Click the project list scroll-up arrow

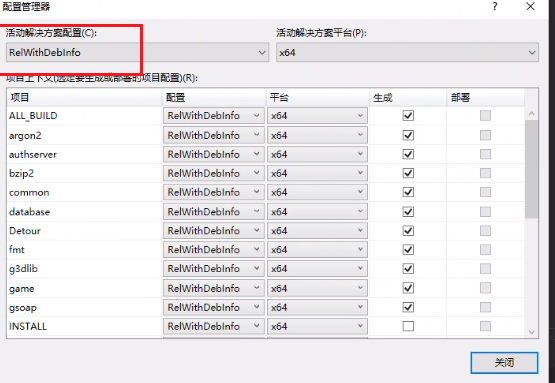pos(531,114)
